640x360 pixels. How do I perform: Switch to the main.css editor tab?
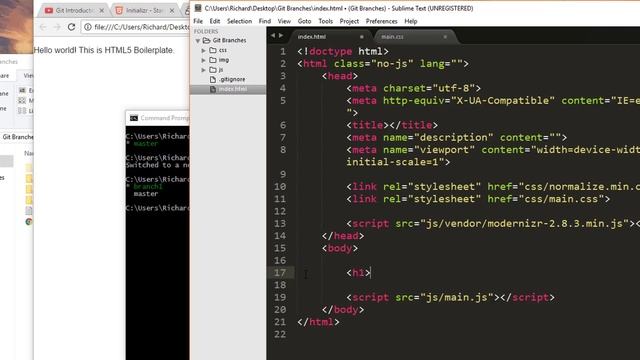tap(392, 37)
